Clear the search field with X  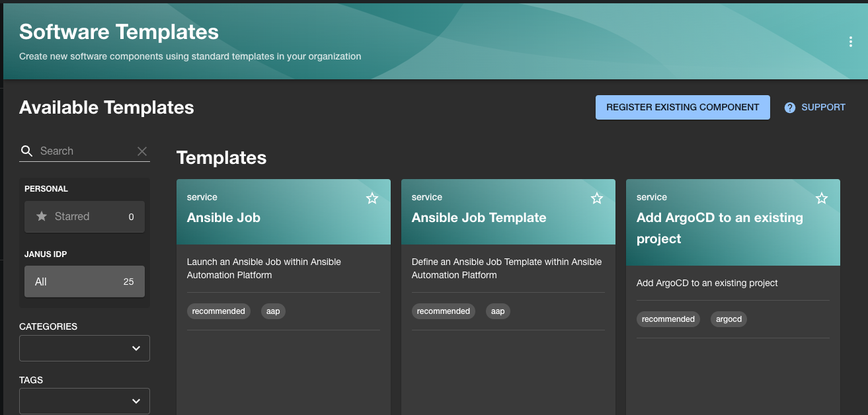click(142, 151)
